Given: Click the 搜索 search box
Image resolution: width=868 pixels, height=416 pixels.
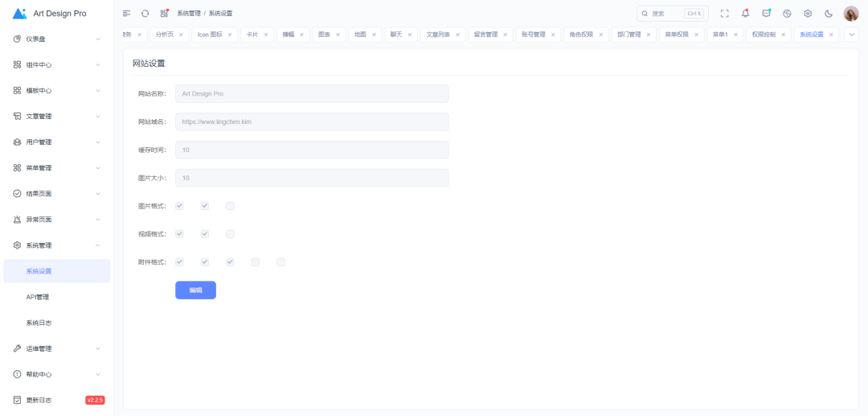Looking at the screenshot, I should point(673,14).
